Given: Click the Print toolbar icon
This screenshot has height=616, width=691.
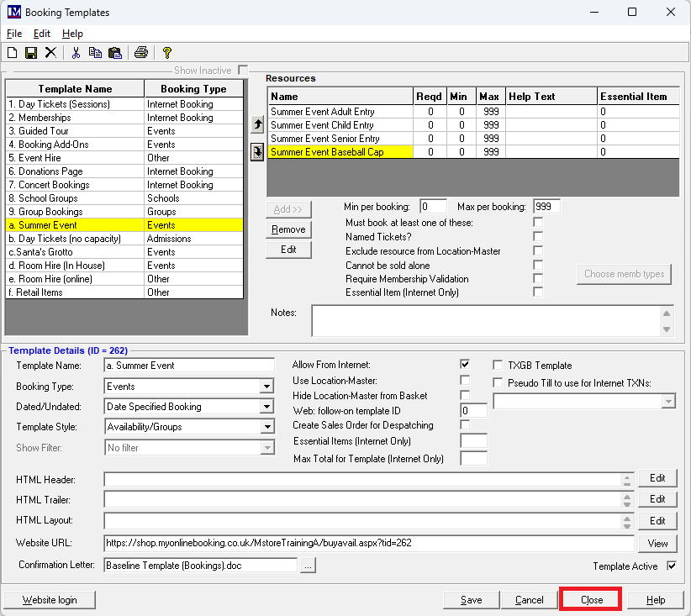Looking at the screenshot, I should pos(140,53).
